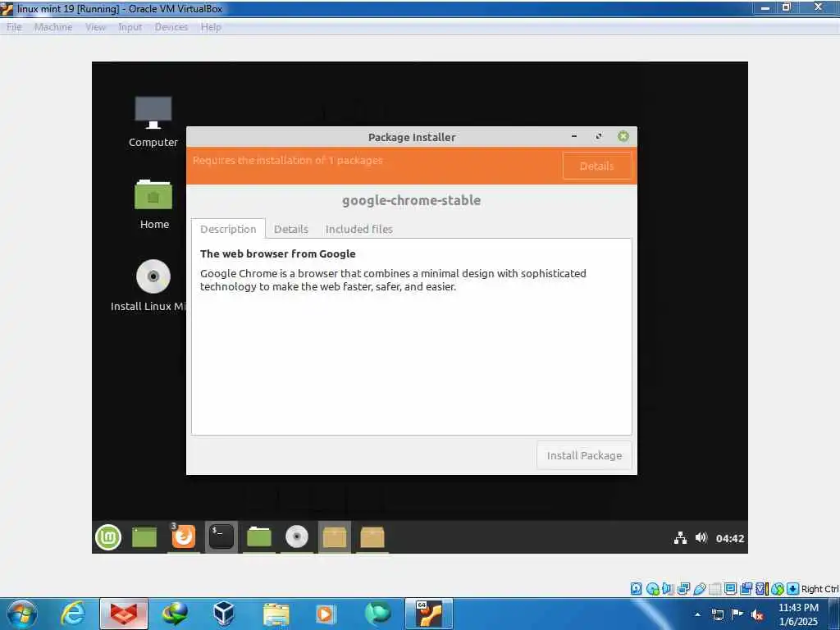Screen dimensions: 840x630
Task: Click the VirtualBox shared folders status icon
Action: point(714,589)
